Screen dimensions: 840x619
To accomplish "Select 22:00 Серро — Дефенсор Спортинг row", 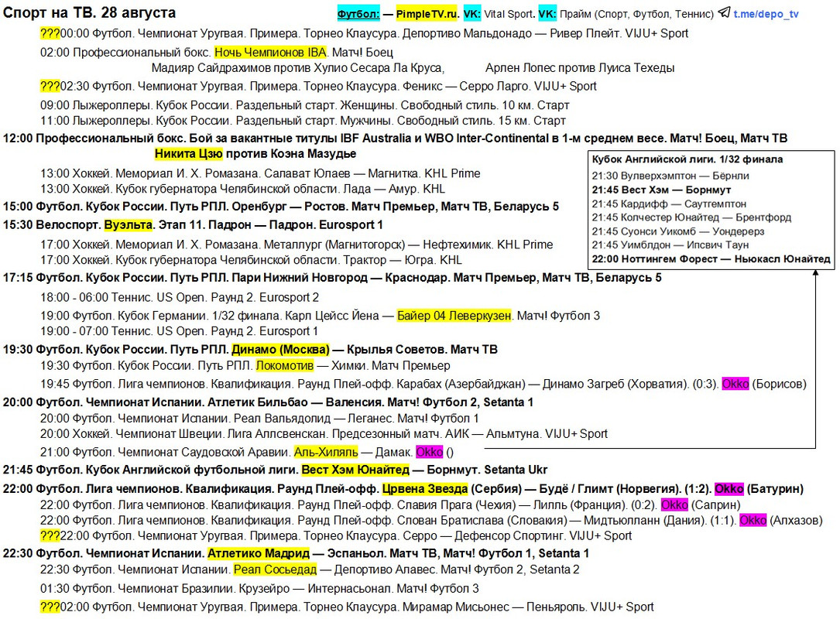I will (336, 536).
